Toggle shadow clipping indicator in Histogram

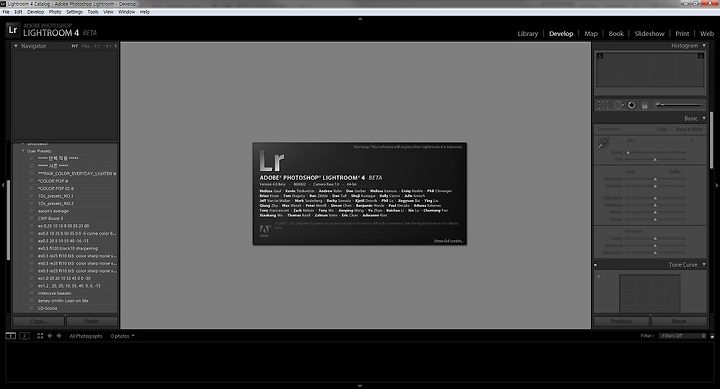tap(600, 56)
